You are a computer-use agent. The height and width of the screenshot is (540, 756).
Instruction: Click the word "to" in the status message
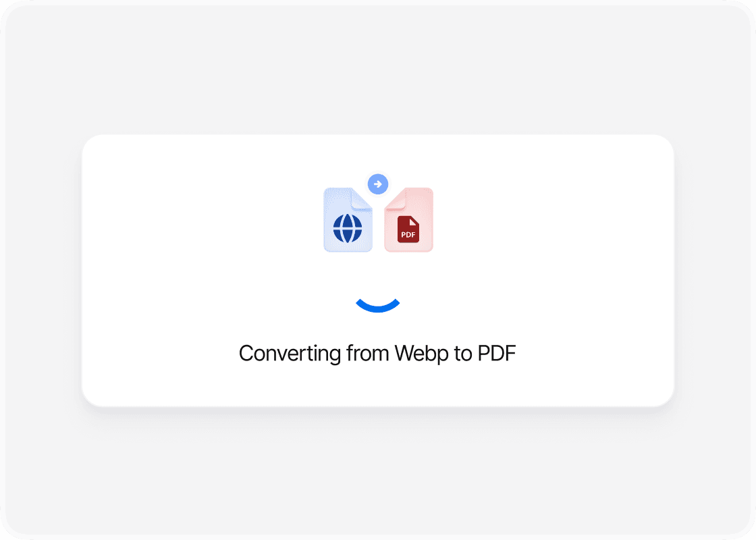coord(463,354)
